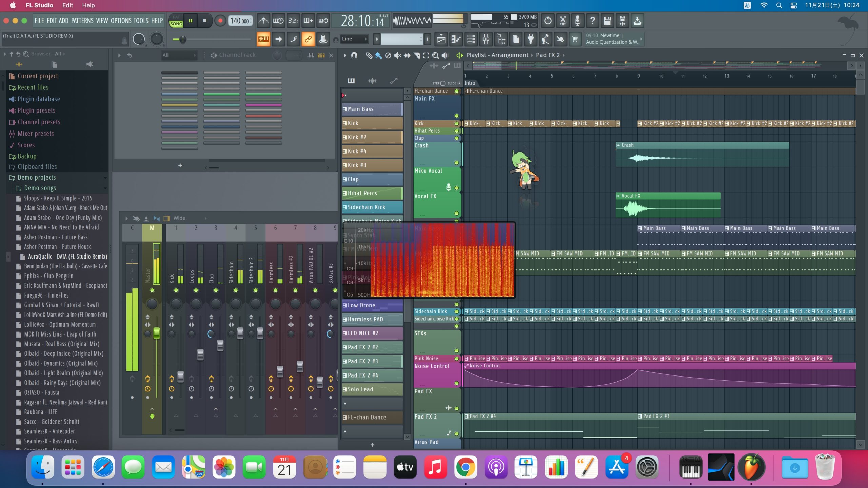Toggle playlist auto scrolling arrow

pos(278,39)
